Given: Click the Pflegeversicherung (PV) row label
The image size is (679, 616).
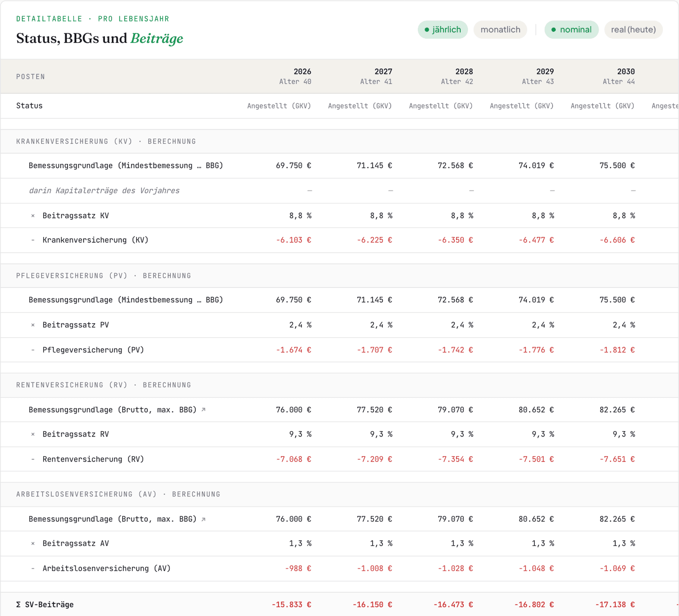Looking at the screenshot, I should point(93,350).
